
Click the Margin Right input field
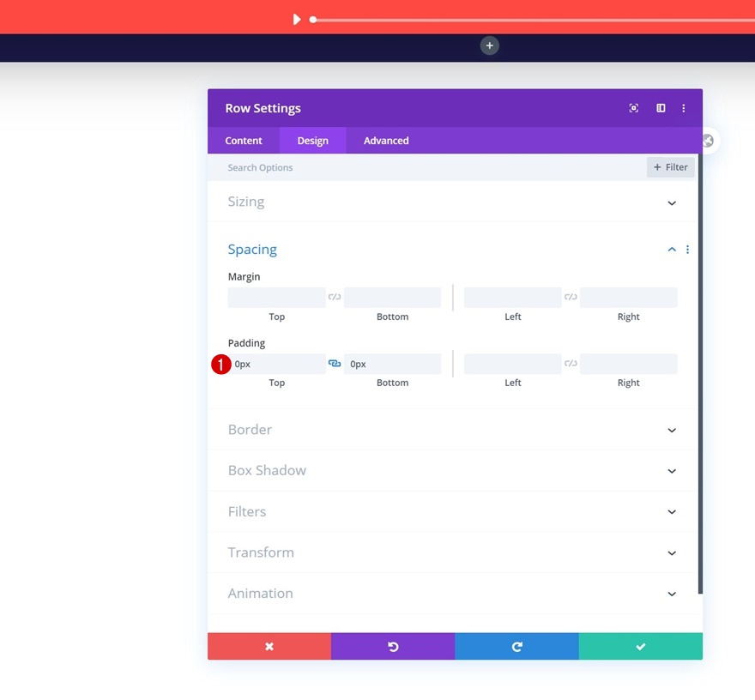(x=628, y=298)
